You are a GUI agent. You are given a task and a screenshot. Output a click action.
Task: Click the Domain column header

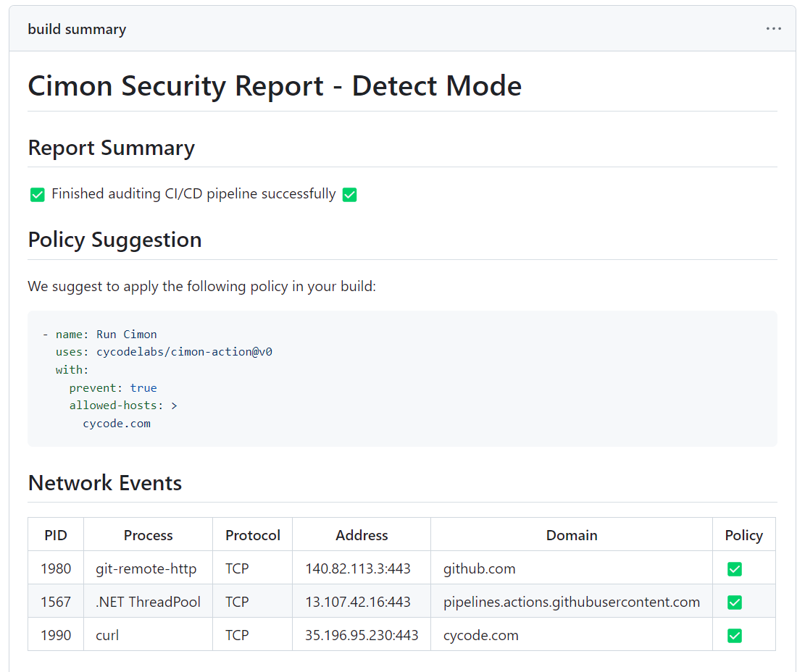click(572, 535)
